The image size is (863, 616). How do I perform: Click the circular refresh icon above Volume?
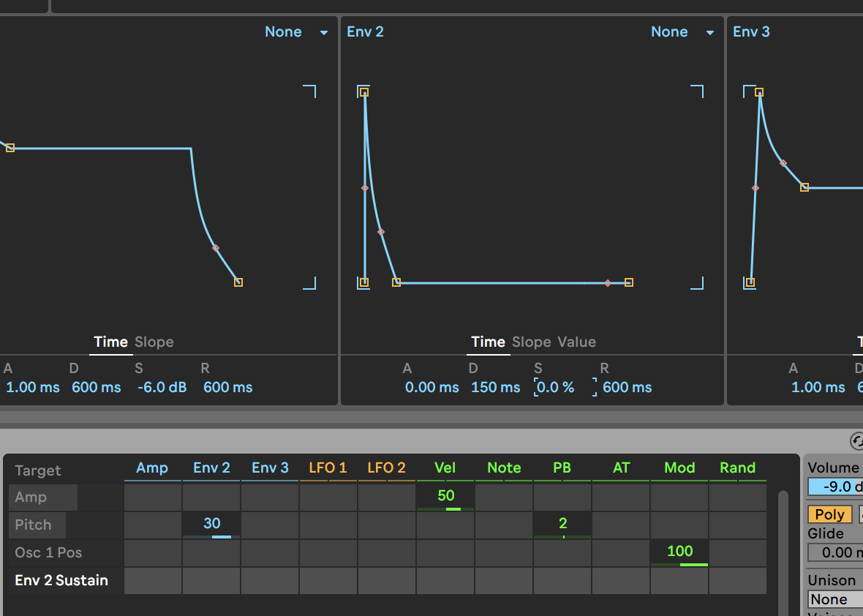click(x=857, y=441)
